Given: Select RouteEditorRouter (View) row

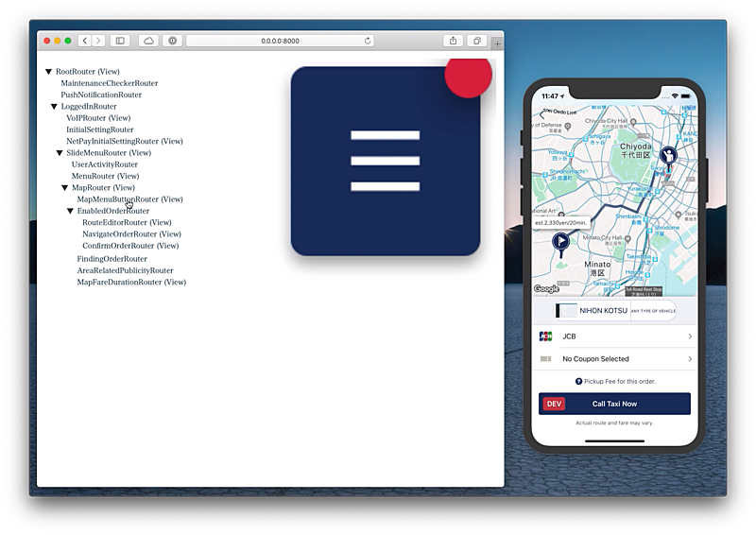Looking at the screenshot, I should (127, 222).
